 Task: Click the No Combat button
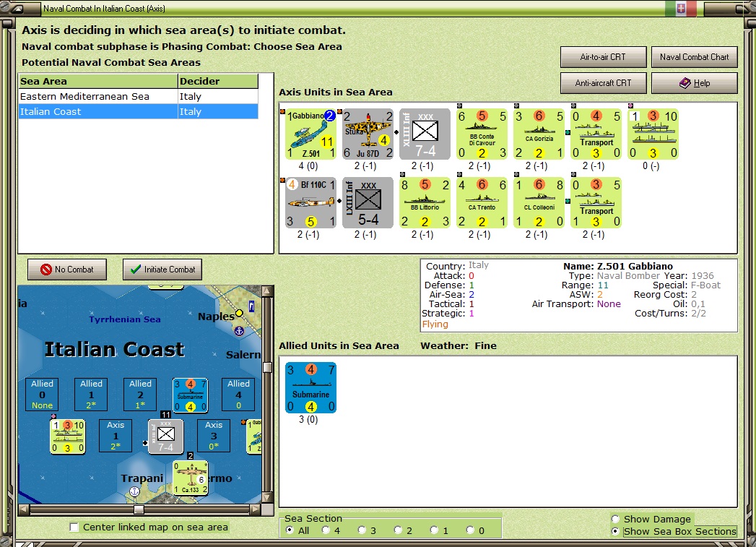(67, 270)
